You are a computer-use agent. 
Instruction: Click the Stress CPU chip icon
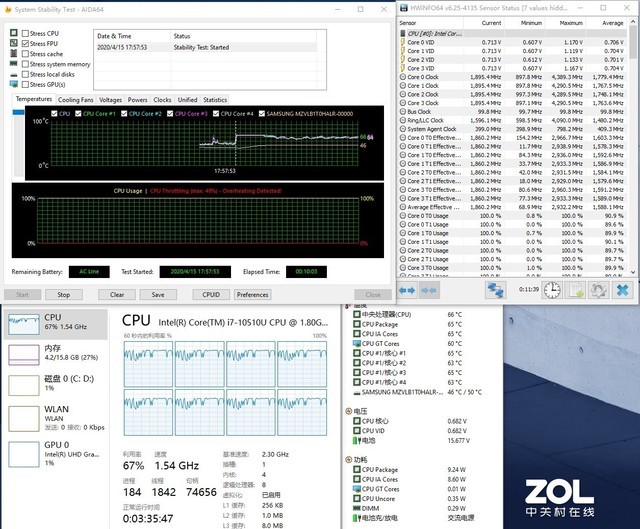click(x=14, y=33)
